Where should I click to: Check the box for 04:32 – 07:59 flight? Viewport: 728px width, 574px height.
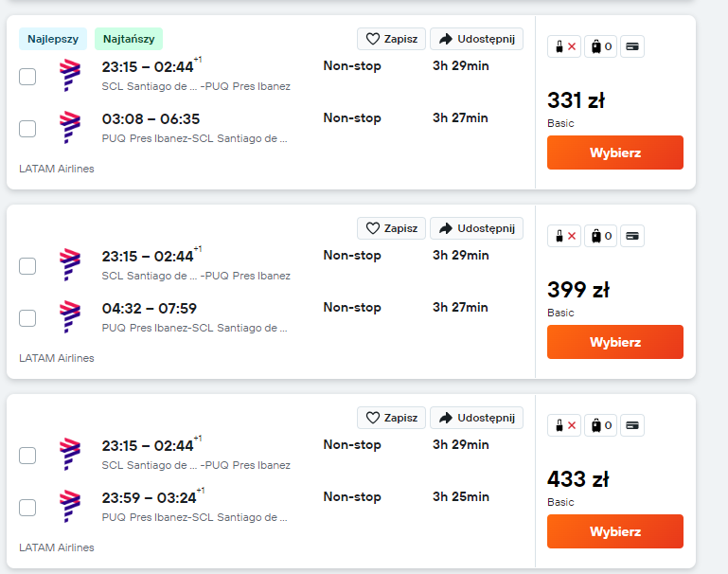pyautogui.click(x=27, y=318)
